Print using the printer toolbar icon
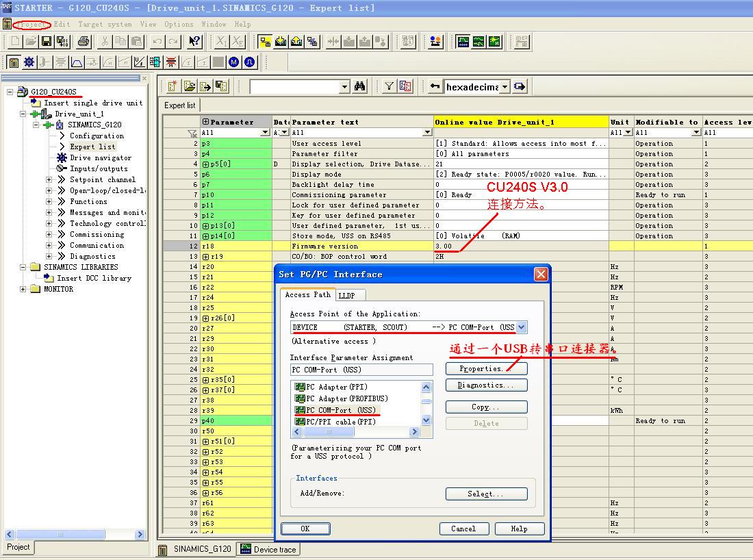Image resolution: width=753 pixels, height=560 pixels. tap(84, 41)
